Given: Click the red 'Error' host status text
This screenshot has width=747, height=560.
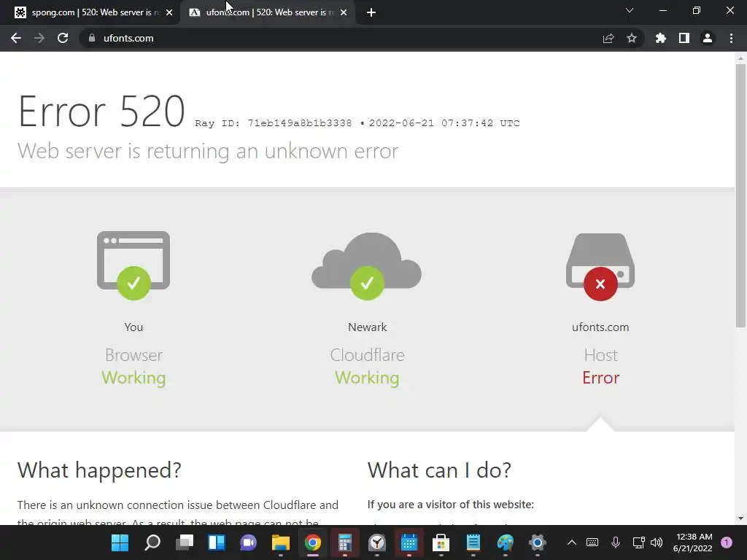Looking at the screenshot, I should click(601, 378).
